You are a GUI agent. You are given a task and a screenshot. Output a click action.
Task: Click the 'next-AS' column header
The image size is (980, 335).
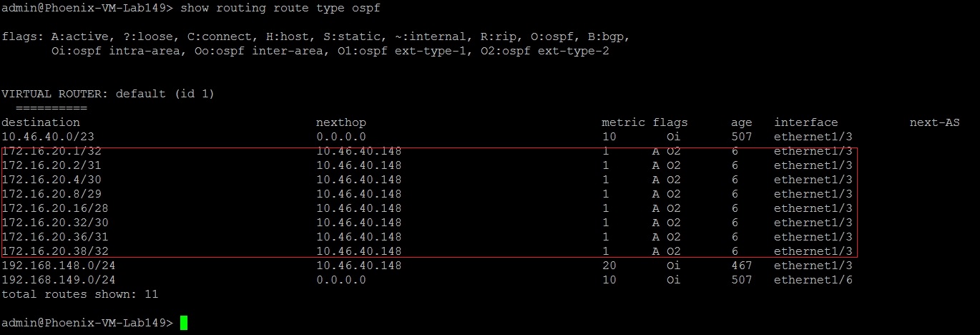[934, 122]
